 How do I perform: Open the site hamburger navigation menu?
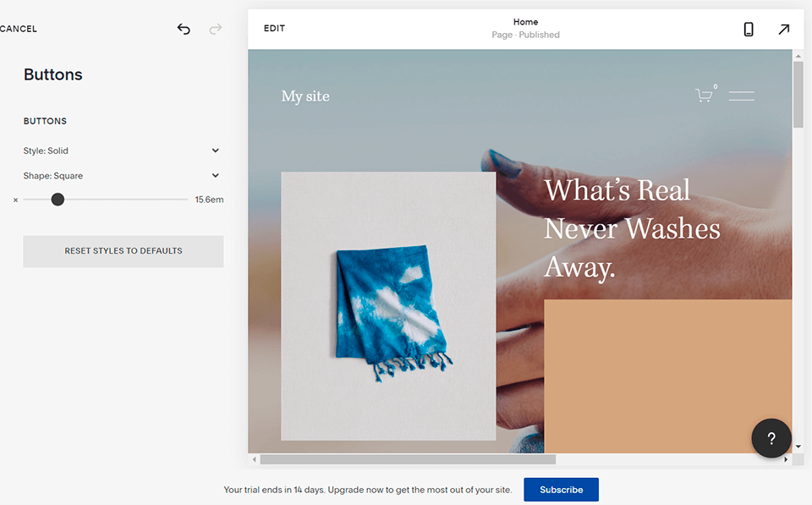(x=742, y=95)
